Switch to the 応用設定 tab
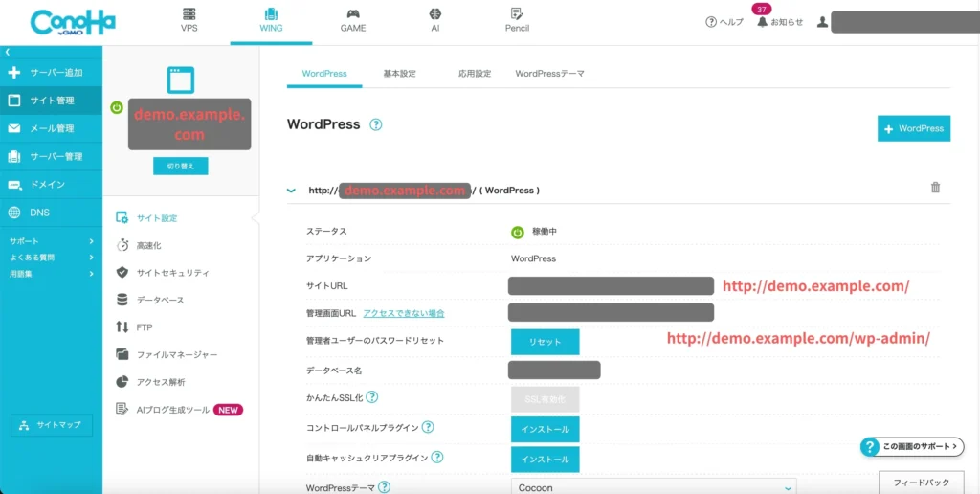The height and width of the screenshot is (494, 980). point(475,73)
